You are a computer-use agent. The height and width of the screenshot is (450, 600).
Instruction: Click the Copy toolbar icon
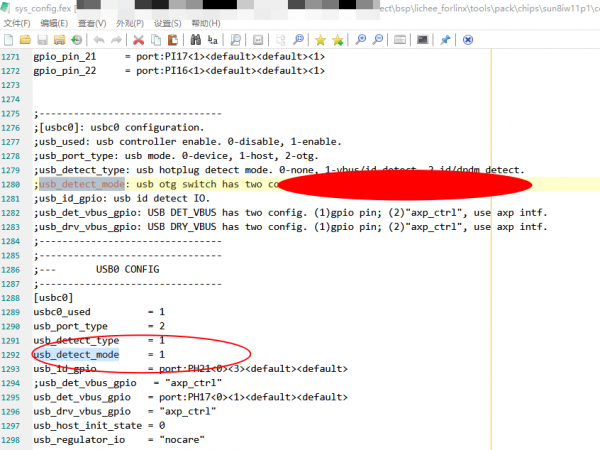[x=155, y=40]
